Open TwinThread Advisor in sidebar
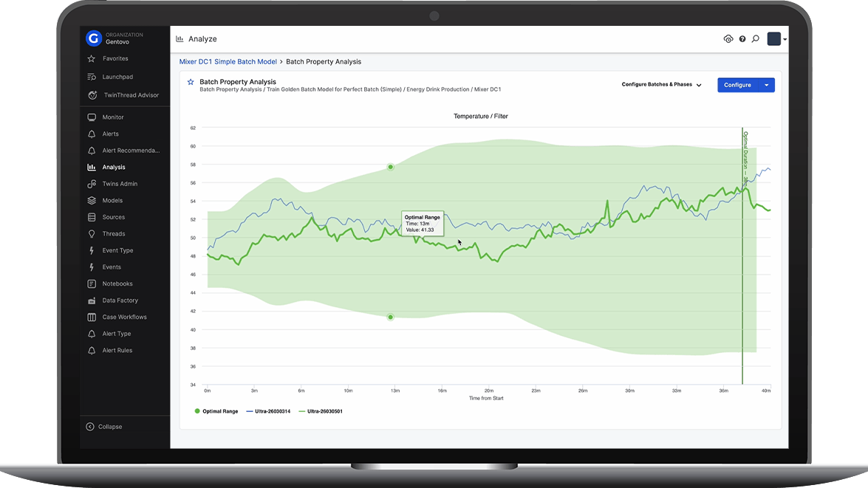The width and height of the screenshot is (868, 488). coord(130,95)
